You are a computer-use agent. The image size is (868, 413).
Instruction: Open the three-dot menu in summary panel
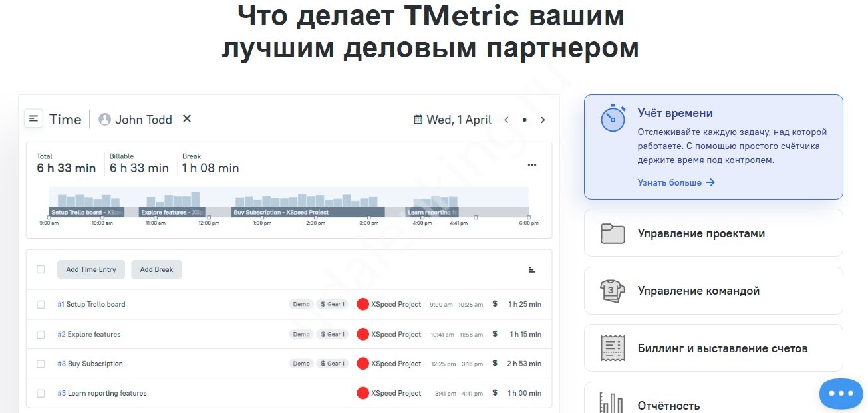(531, 165)
